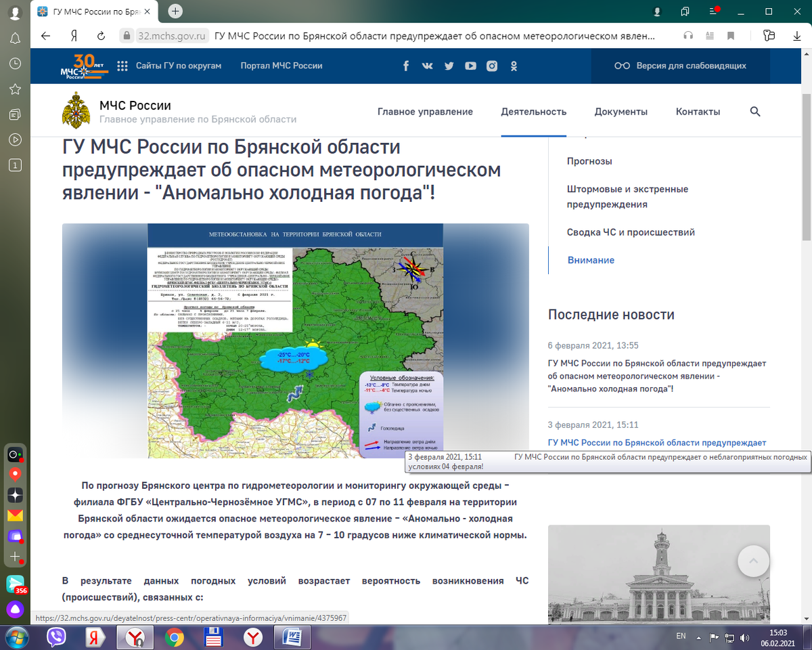This screenshot has height=650, width=812.
Task: Click the site search magnifier icon
Action: pyautogui.click(x=755, y=112)
